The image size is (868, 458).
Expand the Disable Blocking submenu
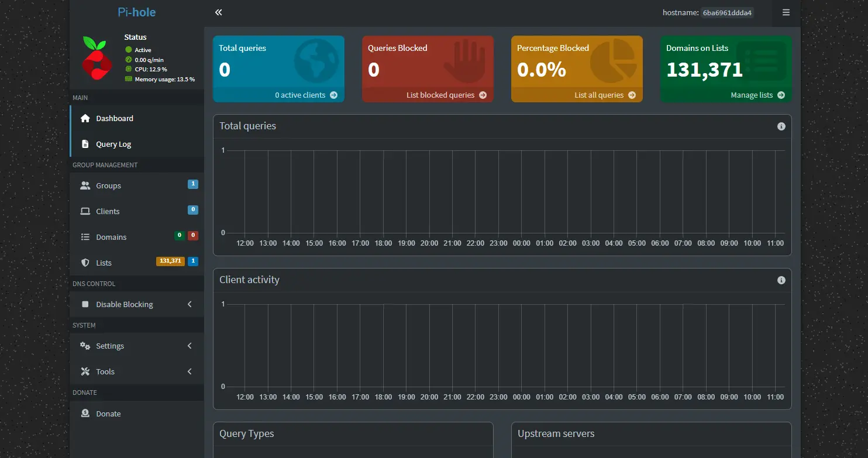(x=190, y=304)
